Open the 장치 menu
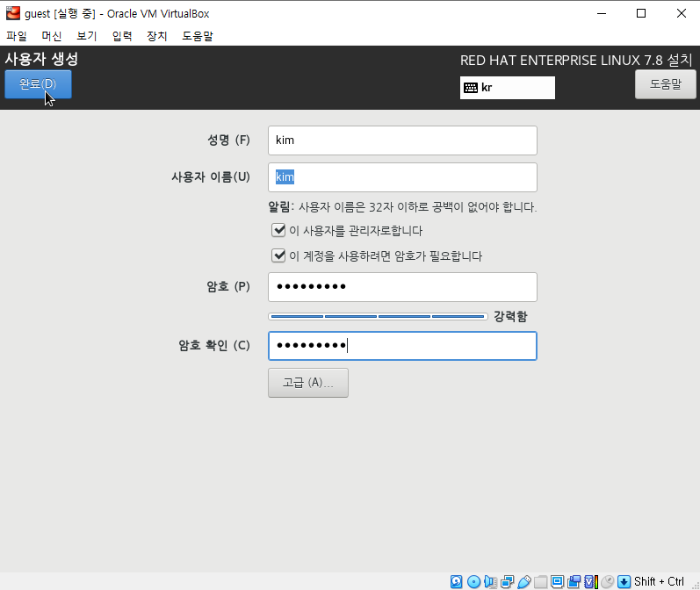The width and height of the screenshot is (700, 590). coord(157,36)
